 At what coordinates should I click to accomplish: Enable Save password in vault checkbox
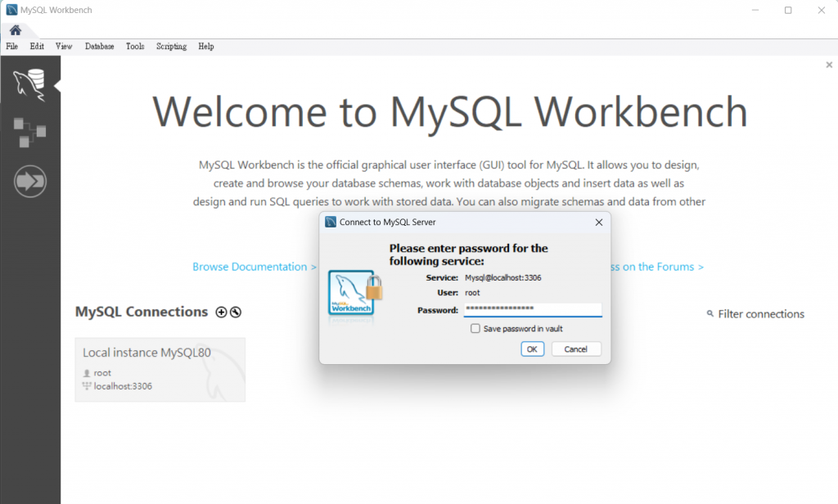pos(475,328)
